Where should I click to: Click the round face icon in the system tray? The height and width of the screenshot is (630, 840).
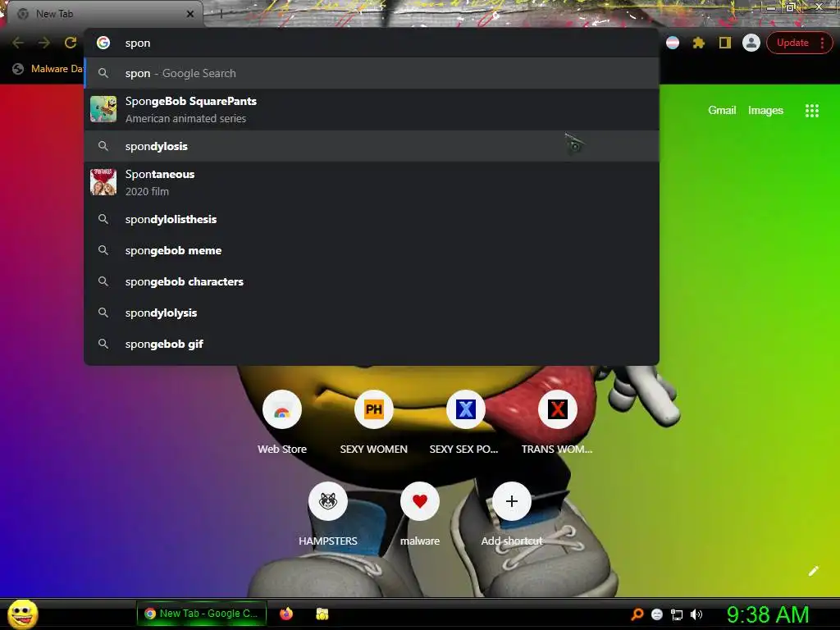(x=657, y=614)
